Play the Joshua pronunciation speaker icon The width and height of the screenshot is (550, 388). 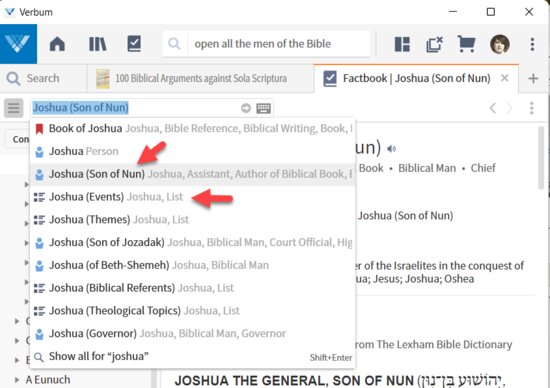(x=391, y=149)
